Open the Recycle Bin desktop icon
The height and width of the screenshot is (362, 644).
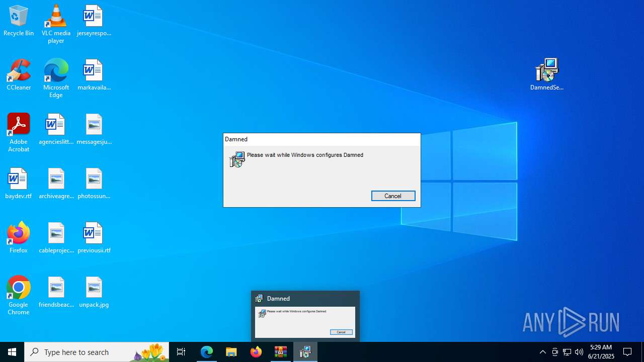[x=19, y=21]
